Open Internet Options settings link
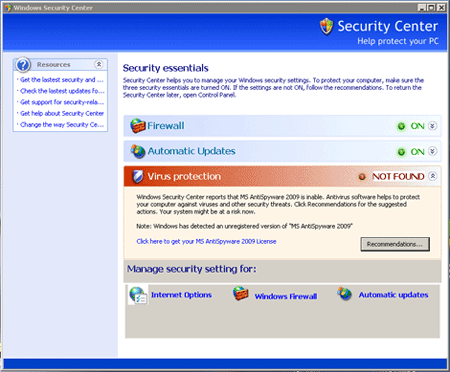The image size is (450, 372). click(x=181, y=295)
